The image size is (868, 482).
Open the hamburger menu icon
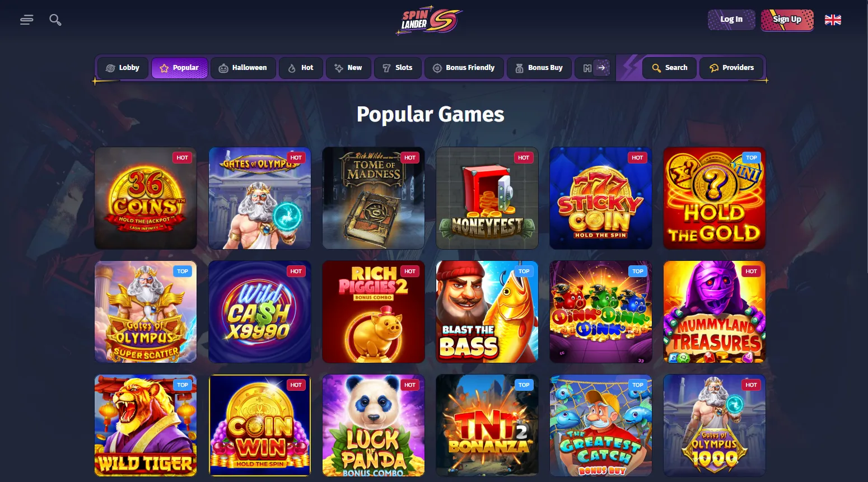(x=26, y=20)
